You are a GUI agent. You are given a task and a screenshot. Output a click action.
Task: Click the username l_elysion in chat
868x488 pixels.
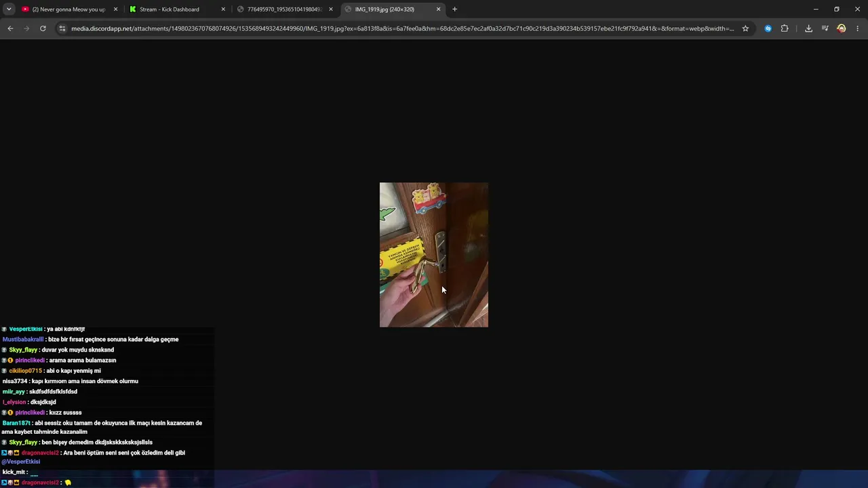coord(14,402)
